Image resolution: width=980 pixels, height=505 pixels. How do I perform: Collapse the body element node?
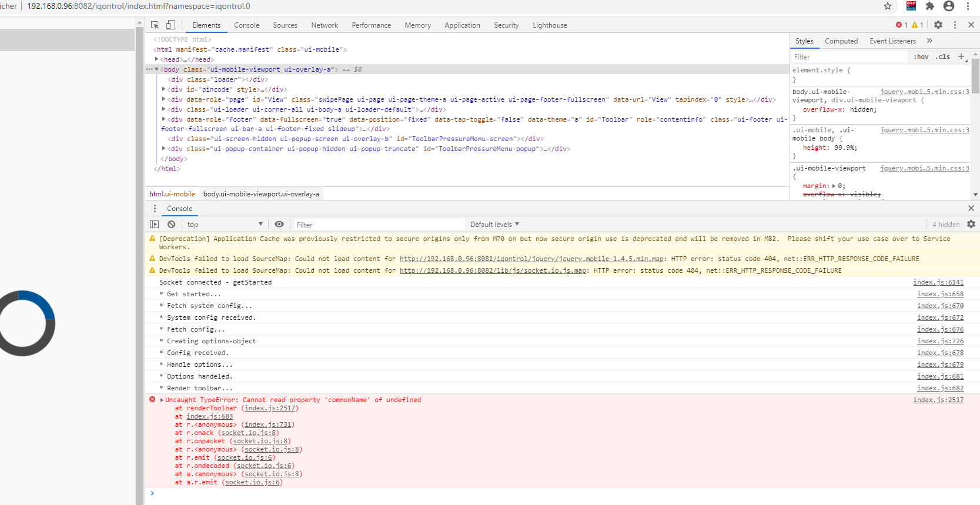click(x=157, y=69)
